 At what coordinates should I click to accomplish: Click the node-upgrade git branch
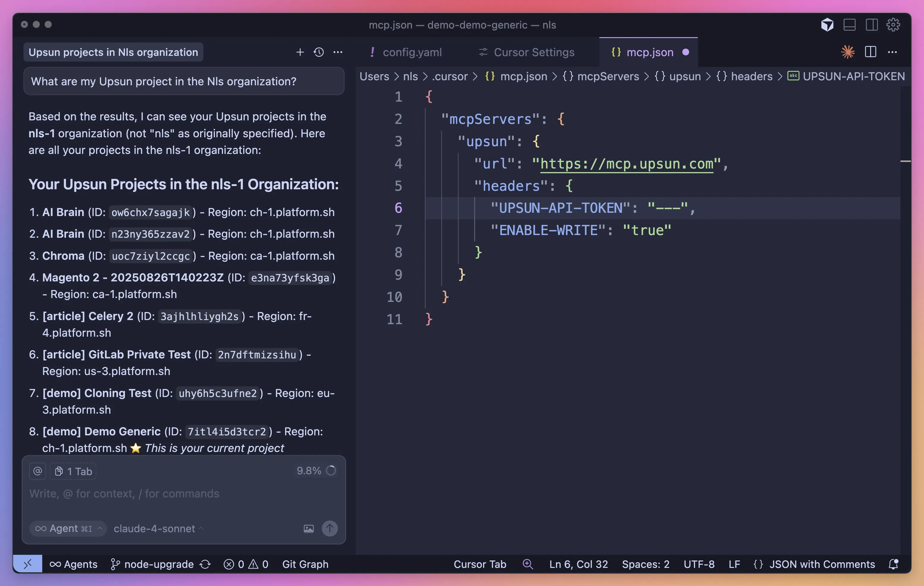point(158,564)
